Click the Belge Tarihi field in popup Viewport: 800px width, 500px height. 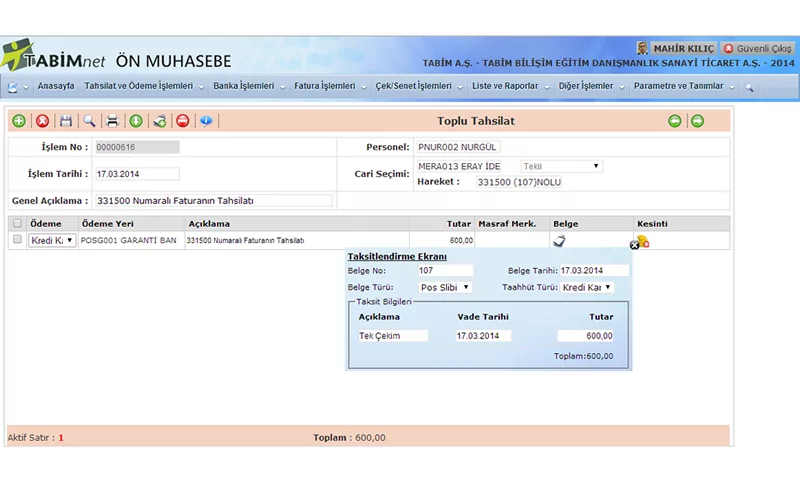click(594, 270)
